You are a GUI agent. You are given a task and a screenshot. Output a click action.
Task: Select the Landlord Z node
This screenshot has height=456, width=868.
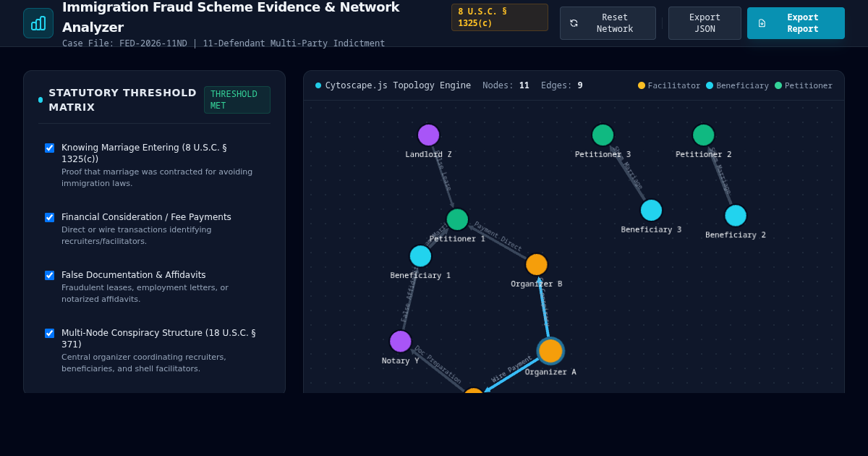(428, 135)
